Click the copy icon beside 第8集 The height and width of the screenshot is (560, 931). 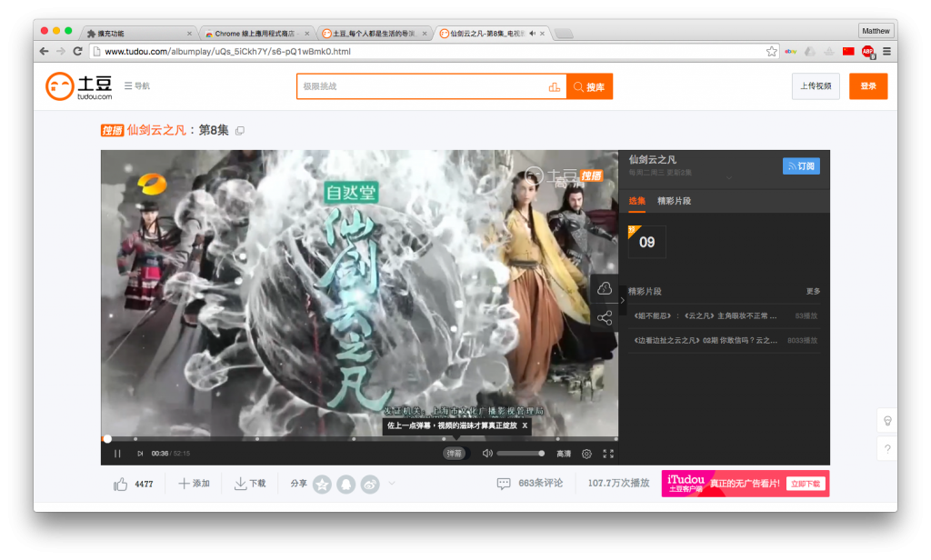click(240, 131)
